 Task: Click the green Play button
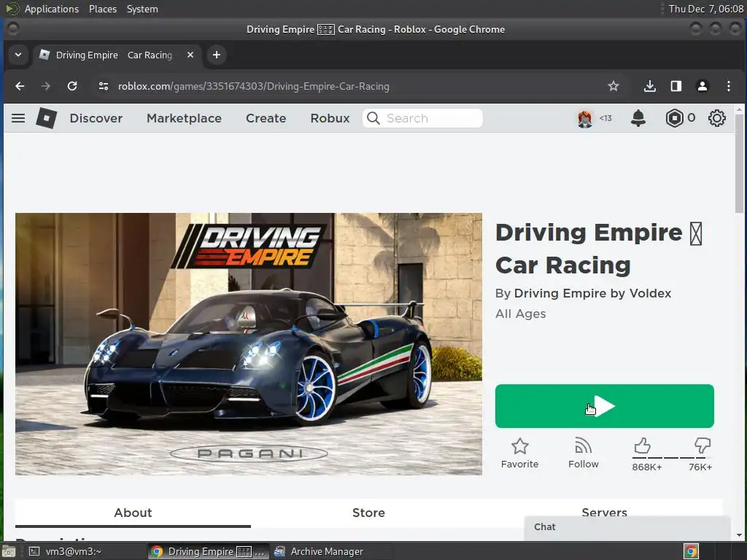pos(605,406)
